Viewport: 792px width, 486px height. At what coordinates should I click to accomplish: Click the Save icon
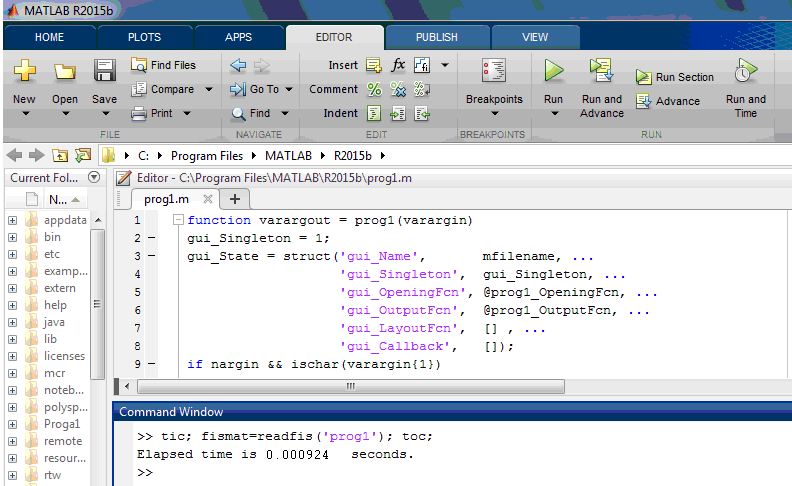tap(104, 71)
